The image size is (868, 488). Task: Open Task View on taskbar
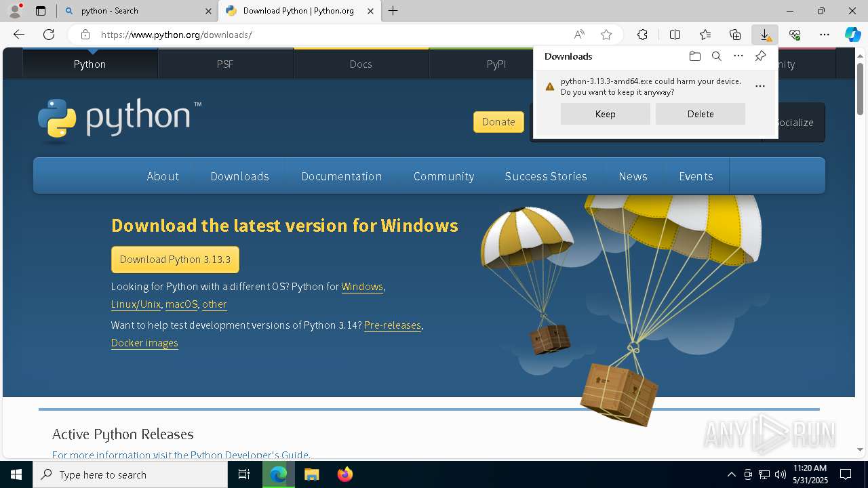(x=244, y=474)
